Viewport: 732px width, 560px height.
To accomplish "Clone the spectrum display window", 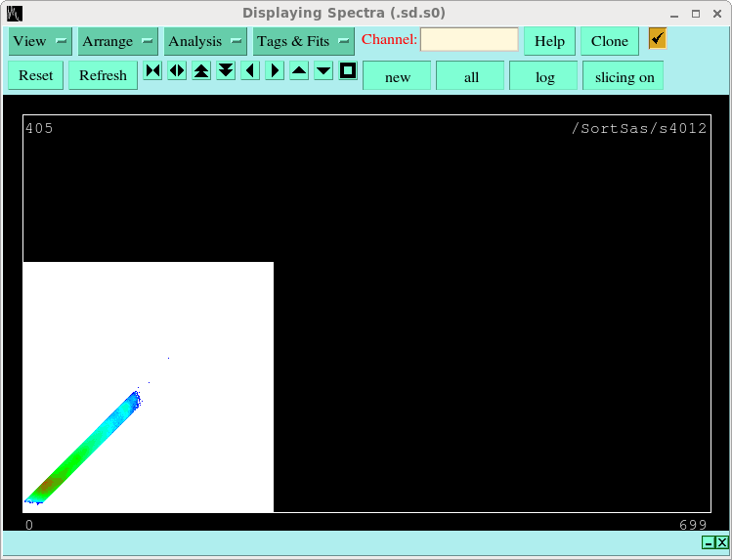I will tap(609, 41).
